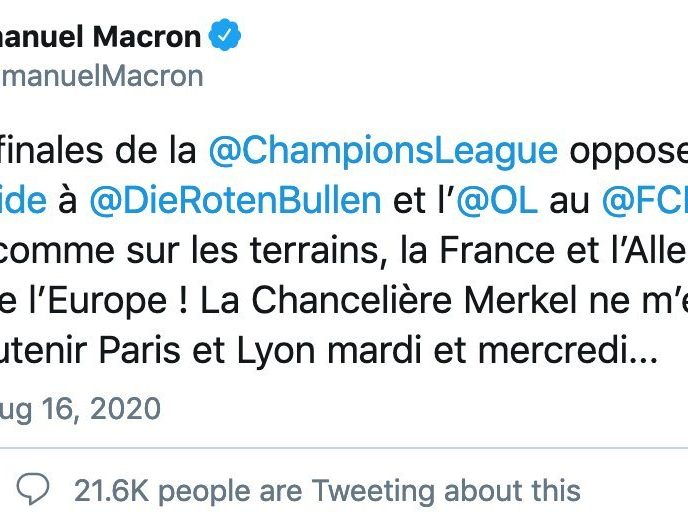This screenshot has height=528, width=688.
Task: Click the word 'oppose' after @ChampionsLeague
Action: [x=628, y=150]
